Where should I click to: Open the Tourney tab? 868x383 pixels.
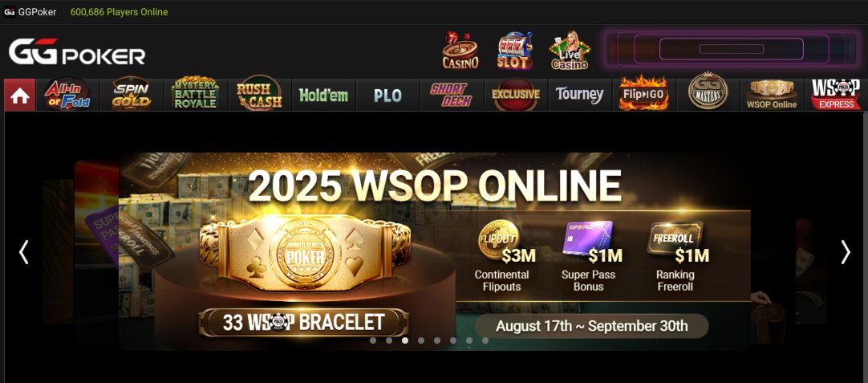point(579,95)
